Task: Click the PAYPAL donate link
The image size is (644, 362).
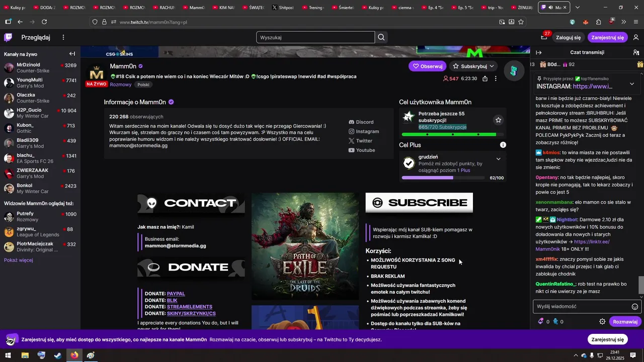Action: pos(176,294)
